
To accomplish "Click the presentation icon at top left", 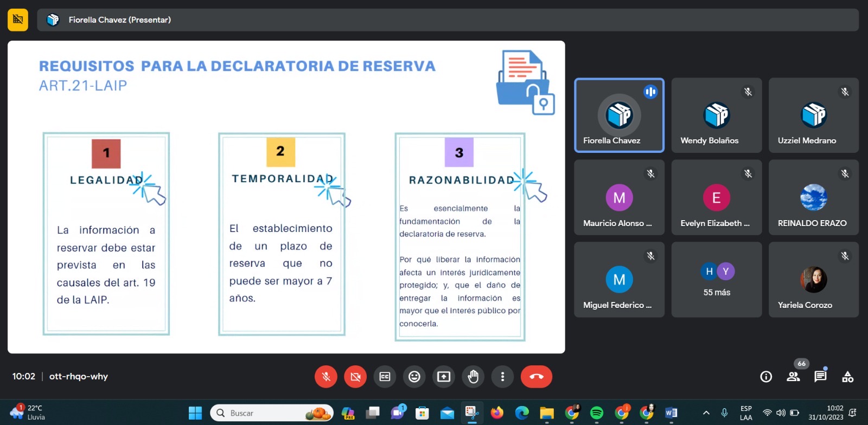I will tap(18, 20).
